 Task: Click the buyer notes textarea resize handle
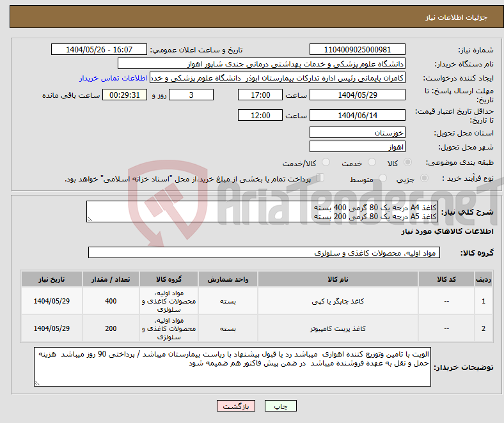click(37, 383)
